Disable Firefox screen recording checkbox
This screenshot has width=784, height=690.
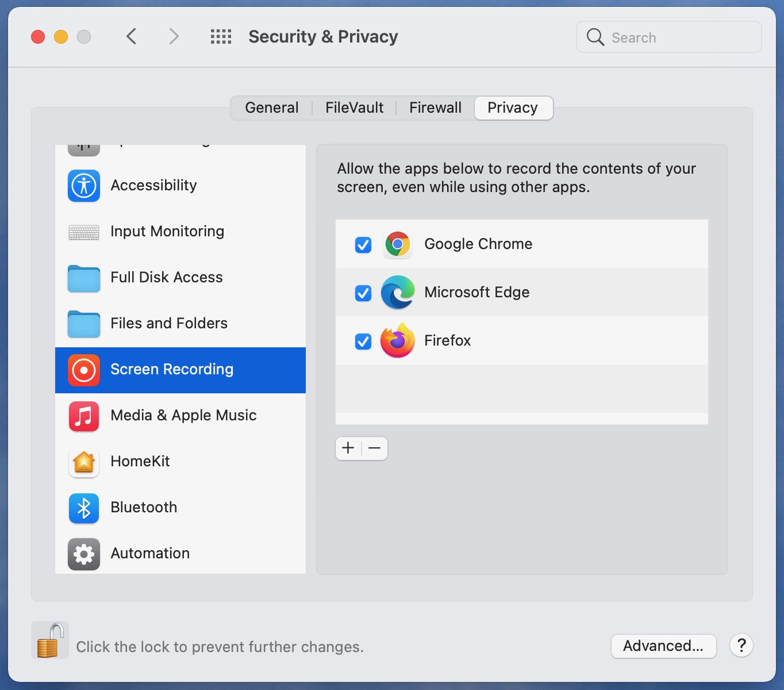[x=363, y=342]
